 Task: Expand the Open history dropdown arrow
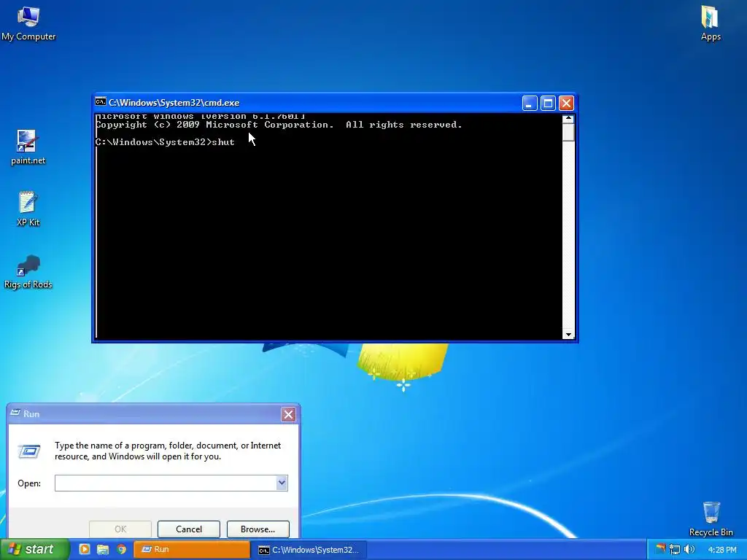point(282,483)
